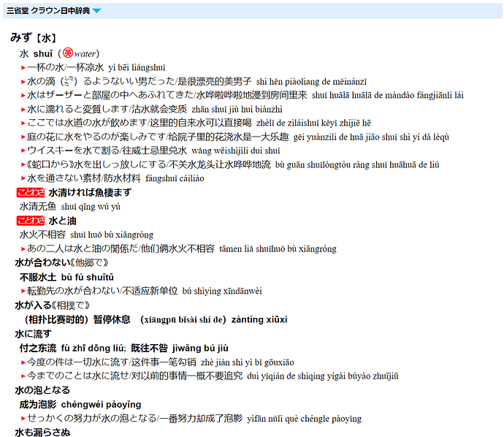
Task: Click the phrase heading 水も漏らさぬ
Action: [42, 432]
